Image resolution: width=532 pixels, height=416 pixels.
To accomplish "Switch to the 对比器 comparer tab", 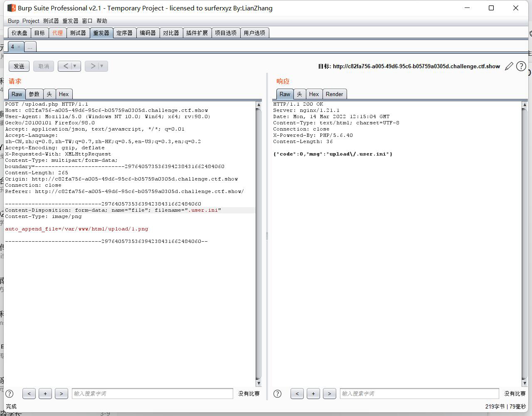I will (171, 33).
